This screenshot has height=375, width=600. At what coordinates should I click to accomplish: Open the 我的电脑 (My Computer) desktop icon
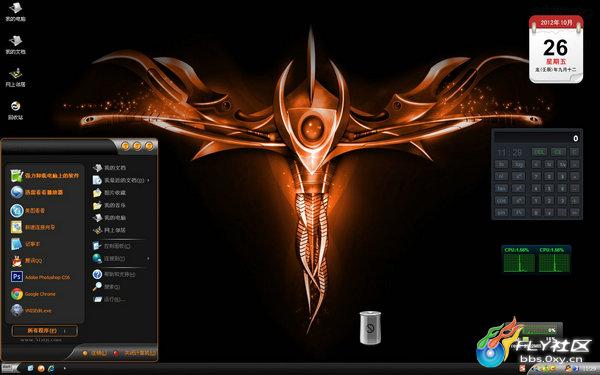(x=15, y=12)
